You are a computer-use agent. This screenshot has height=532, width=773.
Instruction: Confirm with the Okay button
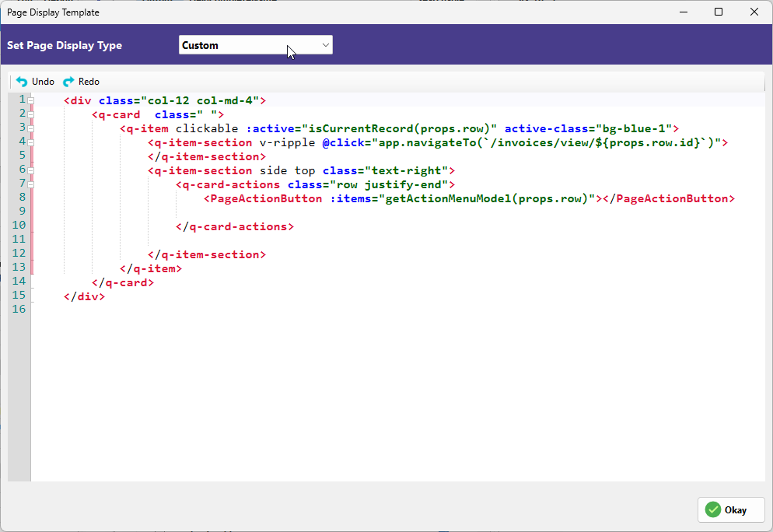(731, 509)
